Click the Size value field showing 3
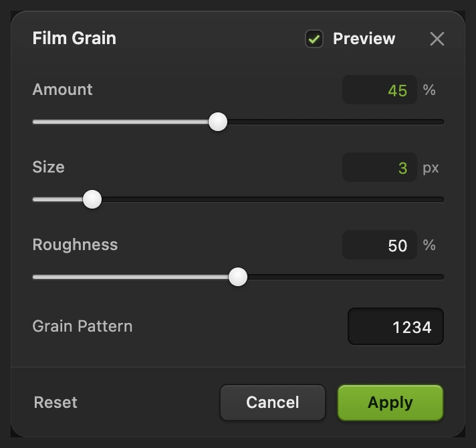The image size is (476, 448). [380, 167]
